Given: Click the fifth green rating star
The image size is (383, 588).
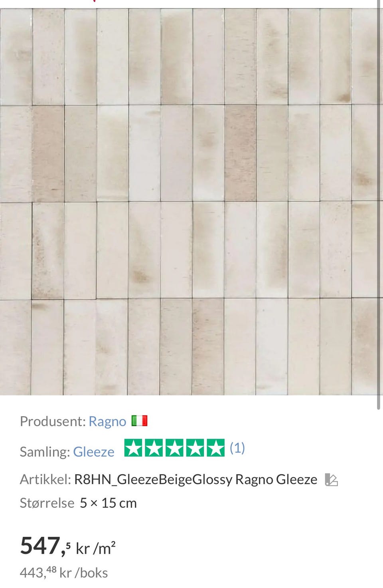Looking at the screenshot, I should (x=215, y=448).
